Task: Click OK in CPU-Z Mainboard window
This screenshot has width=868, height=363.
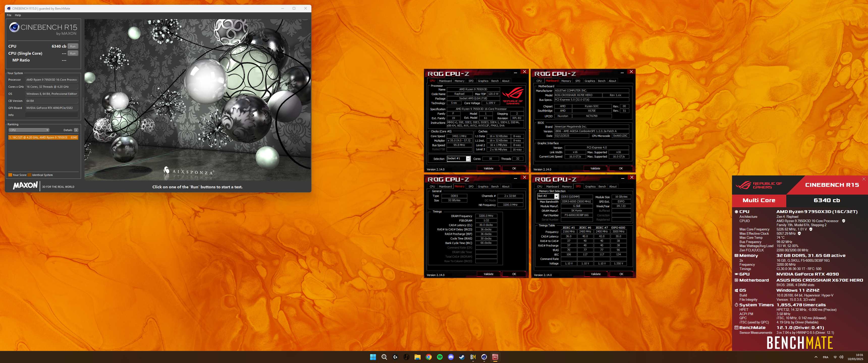Action: pos(621,168)
